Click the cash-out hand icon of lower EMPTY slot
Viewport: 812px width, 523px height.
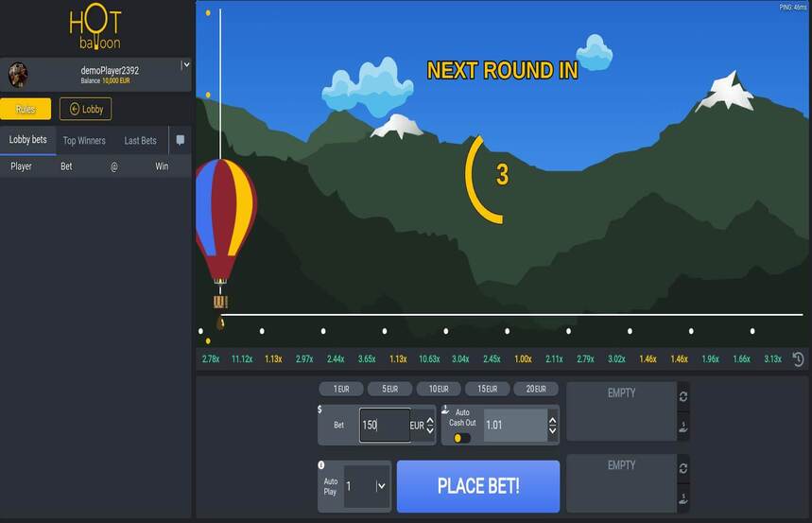pyautogui.click(x=683, y=499)
